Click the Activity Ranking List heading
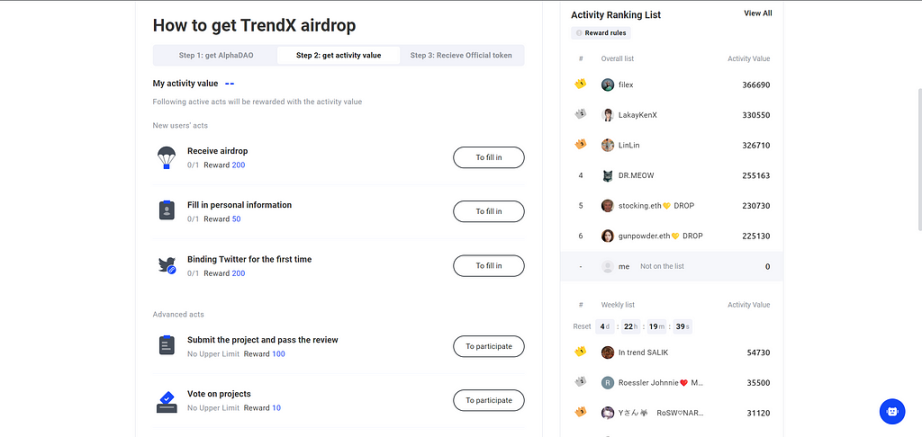 (616, 15)
